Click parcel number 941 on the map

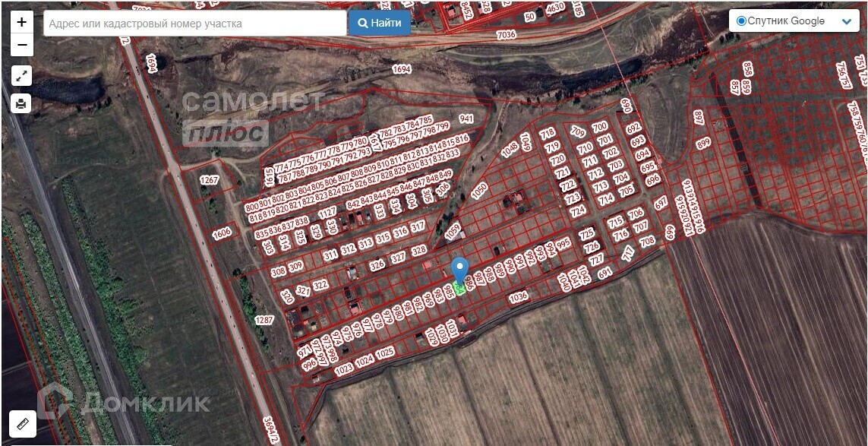coord(466,119)
